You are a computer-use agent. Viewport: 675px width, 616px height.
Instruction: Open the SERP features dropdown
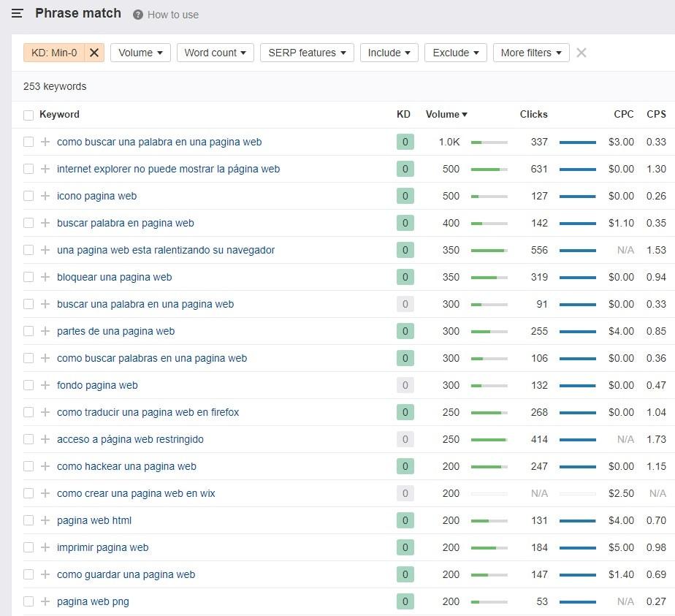[307, 53]
